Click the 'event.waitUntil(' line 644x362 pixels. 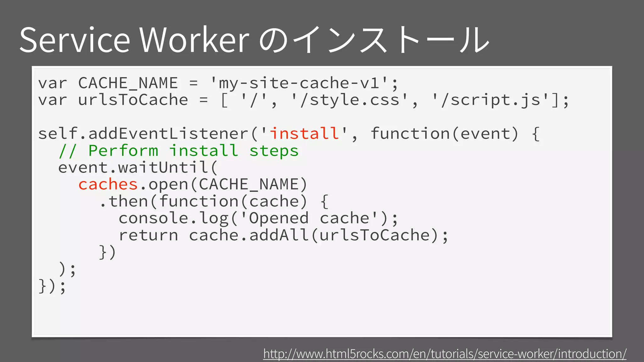point(138,167)
